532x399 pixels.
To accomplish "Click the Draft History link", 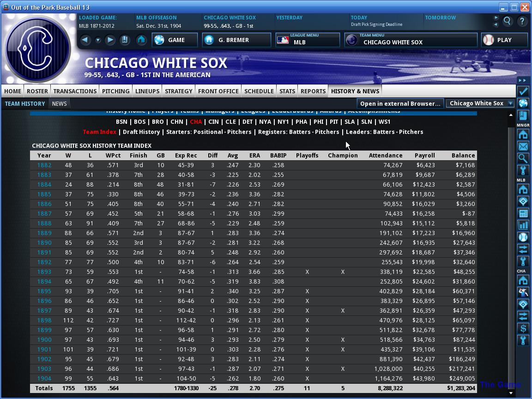I will pos(141,132).
